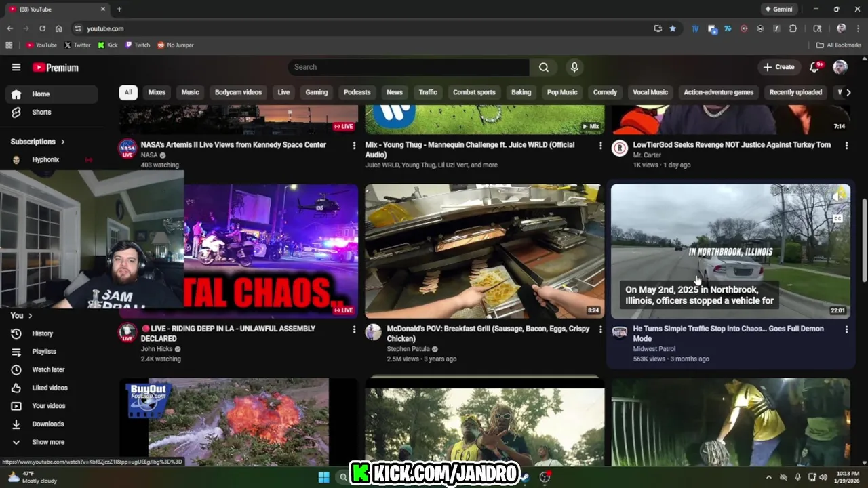
Task: Unmute the Northbrook video preview
Action: point(838,197)
